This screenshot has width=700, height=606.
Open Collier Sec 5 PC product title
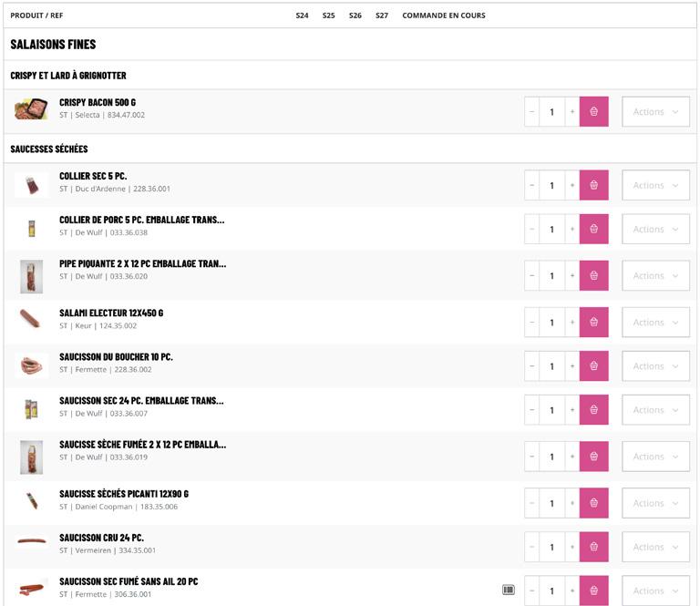coord(93,176)
